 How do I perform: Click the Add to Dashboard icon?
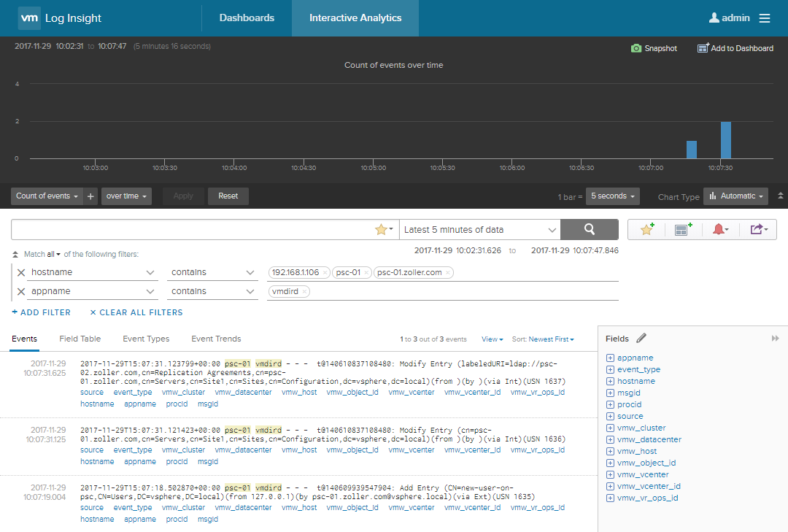point(703,48)
